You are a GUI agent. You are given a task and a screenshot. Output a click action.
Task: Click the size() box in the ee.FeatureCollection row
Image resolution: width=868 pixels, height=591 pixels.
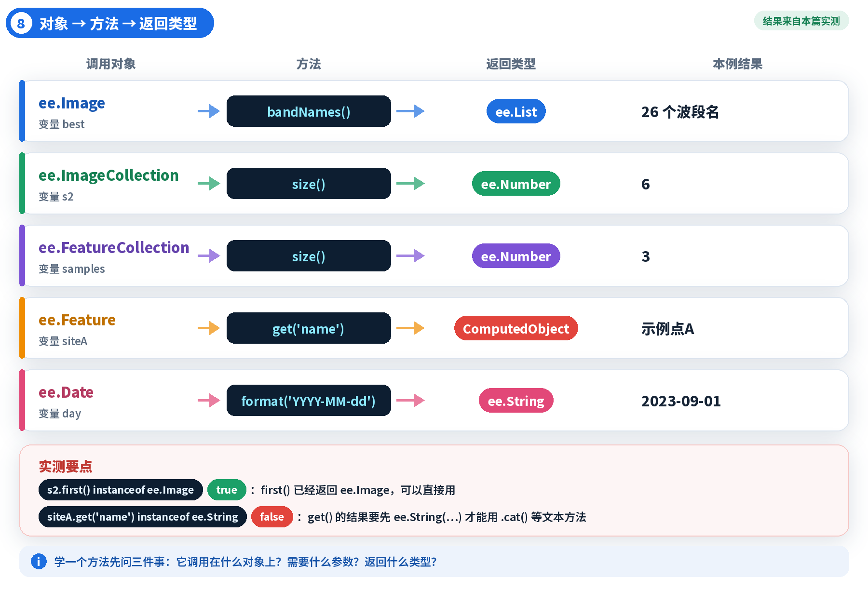[309, 256]
